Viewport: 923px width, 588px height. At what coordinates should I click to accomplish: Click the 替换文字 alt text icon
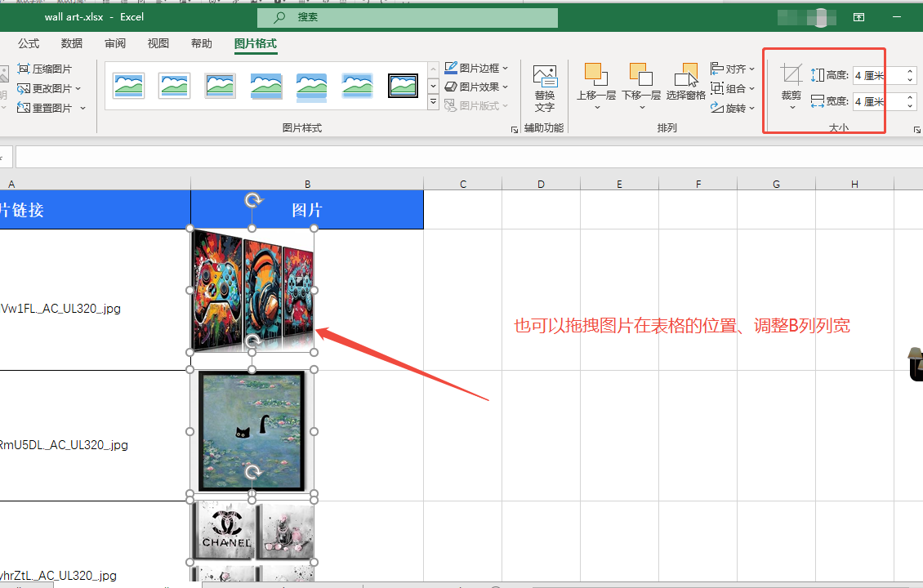click(545, 77)
